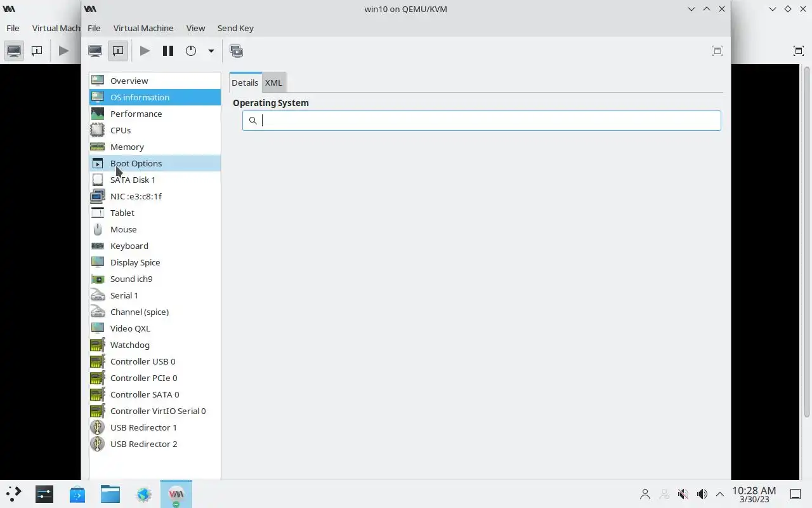Select SATA Disk 1 device
The height and width of the screenshot is (508, 812).
coord(155,180)
